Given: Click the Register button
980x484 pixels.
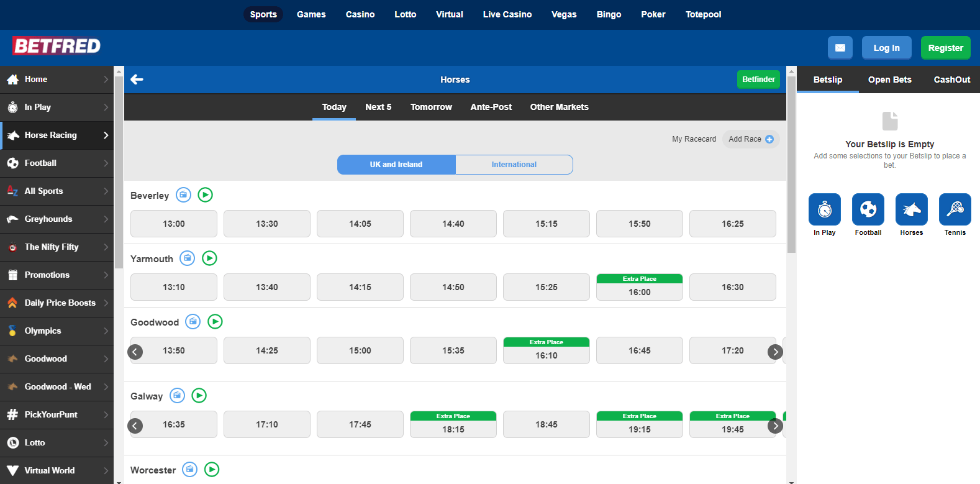Looking at the screenshot, I should (945, 48).
